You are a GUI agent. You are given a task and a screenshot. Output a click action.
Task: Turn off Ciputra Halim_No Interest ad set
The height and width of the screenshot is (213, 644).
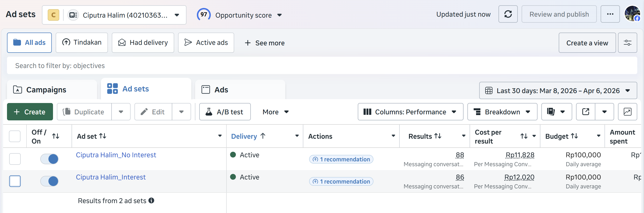[x=49, y=159]
